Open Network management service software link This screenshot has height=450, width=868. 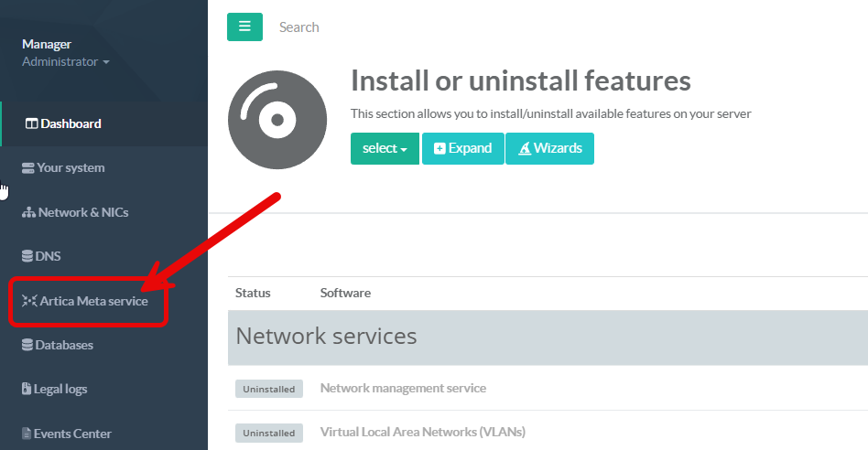click(x=403, y=388)
